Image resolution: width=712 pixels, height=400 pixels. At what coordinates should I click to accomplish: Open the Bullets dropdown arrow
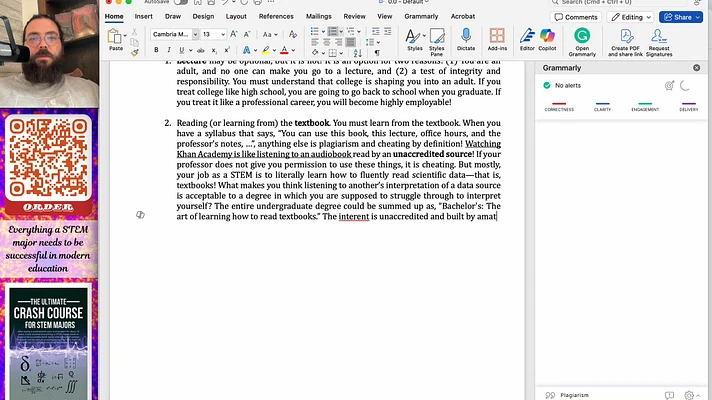click(x=323, y=32)
